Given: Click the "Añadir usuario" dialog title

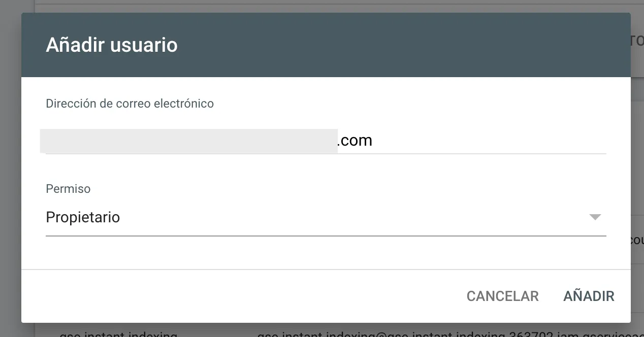Looking at the screenshot, I should 112,45.
